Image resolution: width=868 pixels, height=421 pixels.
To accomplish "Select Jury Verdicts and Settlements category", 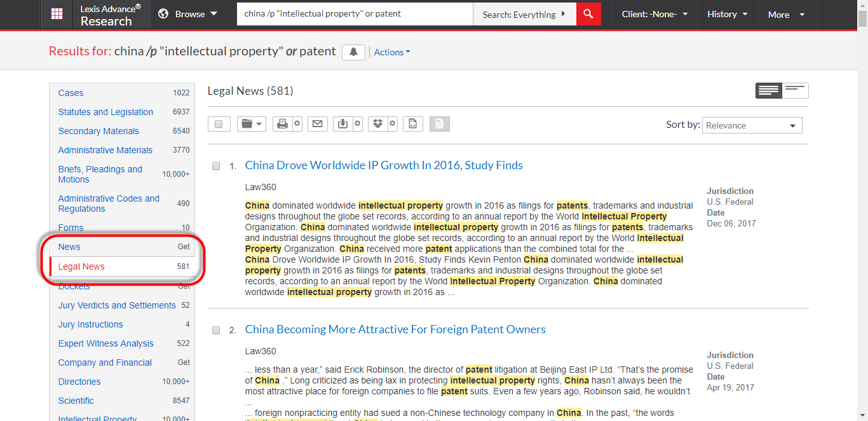I will pyautogui.click(x=117, y=305).
